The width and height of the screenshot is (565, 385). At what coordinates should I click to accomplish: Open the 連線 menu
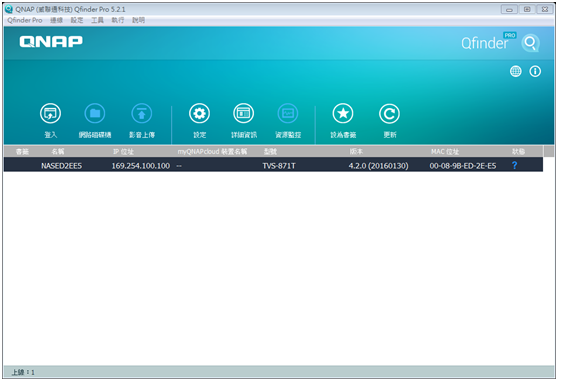click(56, 20)
